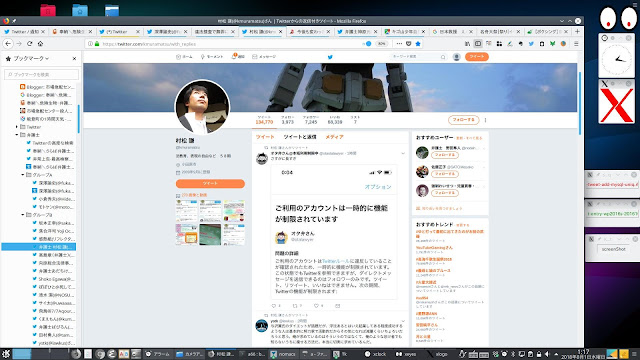Open the page actions three-dot menu in the address bar
Screen dimensions: 640x360
pos(399,44)
